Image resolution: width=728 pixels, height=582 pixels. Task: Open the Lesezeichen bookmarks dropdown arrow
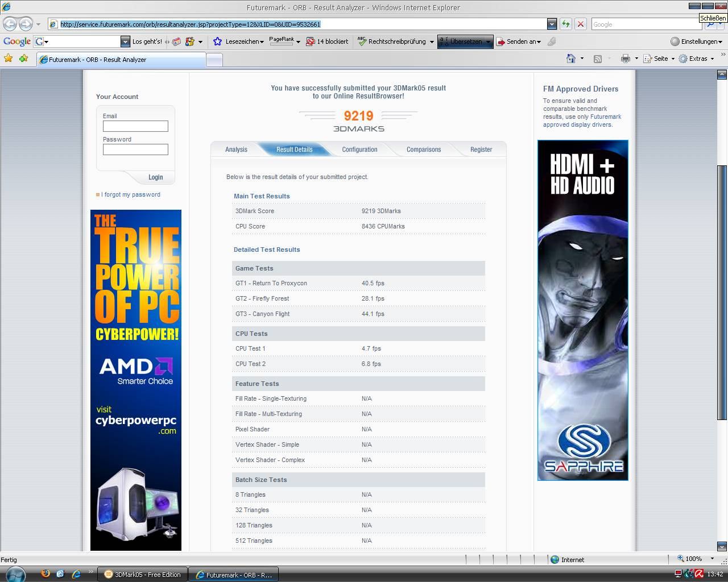(x=262, y=42)
